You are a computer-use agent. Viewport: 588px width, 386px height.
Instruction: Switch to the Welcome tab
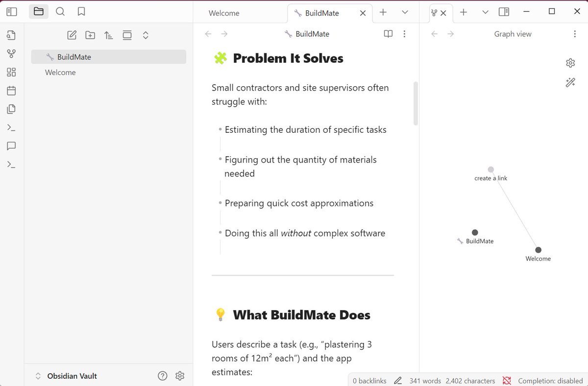[x=224, y=13]
